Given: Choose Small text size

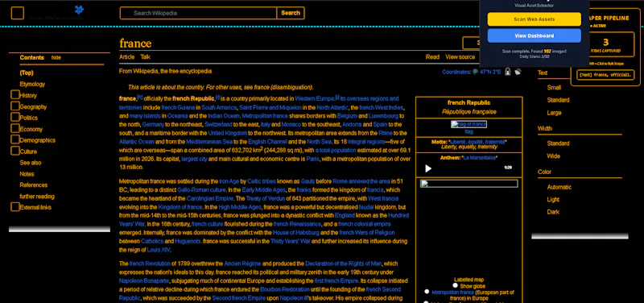Looking at the screenshot, I should tap(554, 88).
